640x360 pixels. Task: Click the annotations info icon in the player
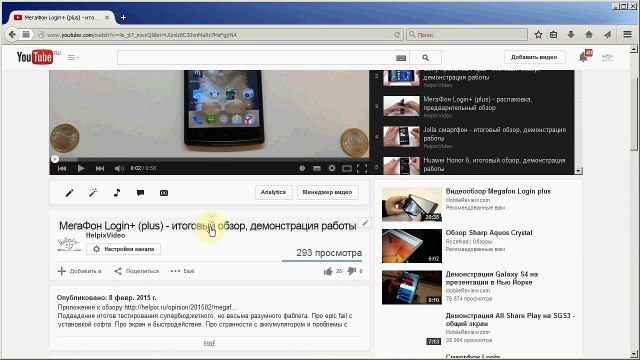pos(302,168)
